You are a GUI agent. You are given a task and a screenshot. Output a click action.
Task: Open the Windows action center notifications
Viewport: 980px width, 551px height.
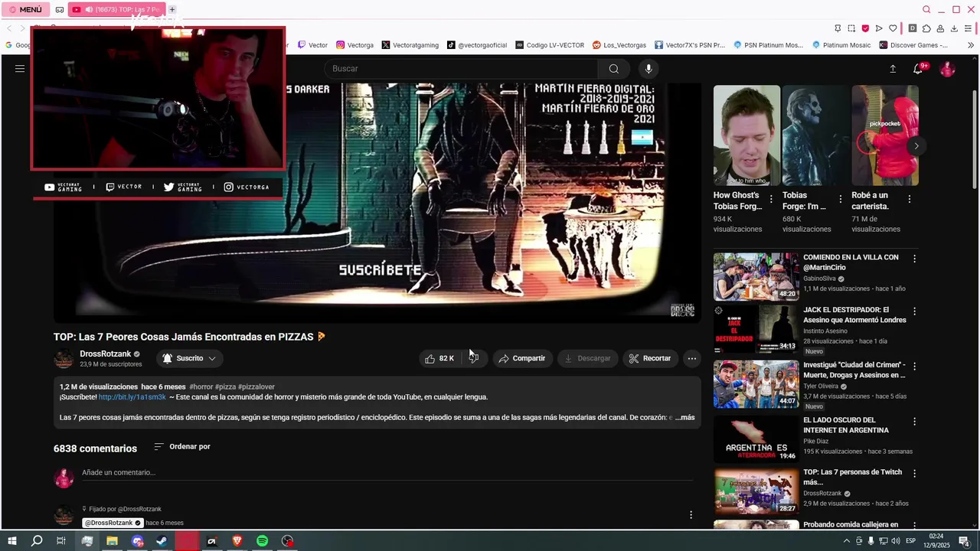(965, 541)
